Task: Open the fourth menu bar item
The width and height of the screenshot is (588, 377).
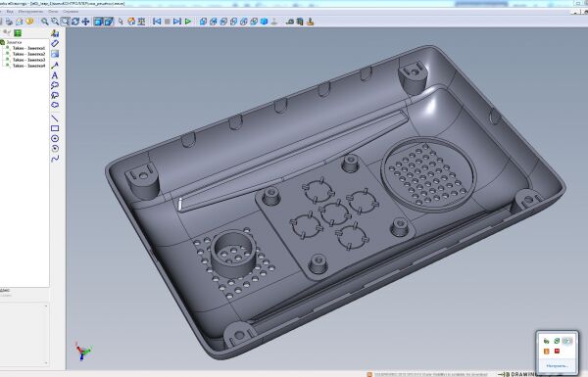Action: click(x=53, y=12)
